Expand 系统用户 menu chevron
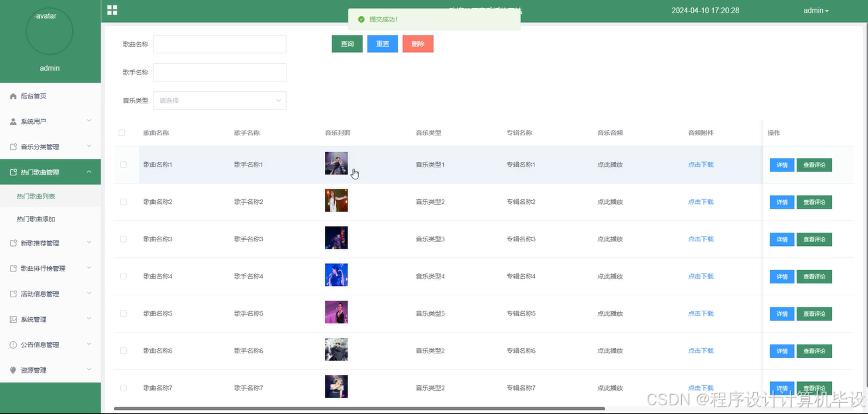 [89, 121]
